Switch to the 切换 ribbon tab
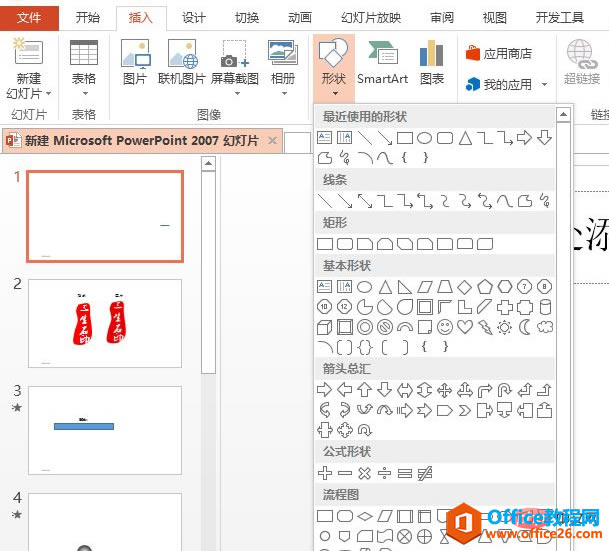The width and height of the screenshot is (609, 551). [x=247, y=17]
